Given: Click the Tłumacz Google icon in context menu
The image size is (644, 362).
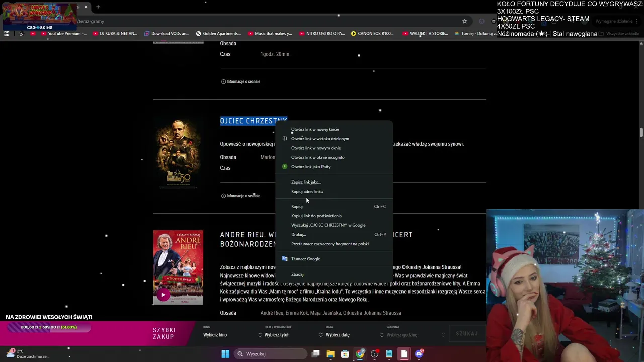Looking at the screenshot, I should point(285,259).
